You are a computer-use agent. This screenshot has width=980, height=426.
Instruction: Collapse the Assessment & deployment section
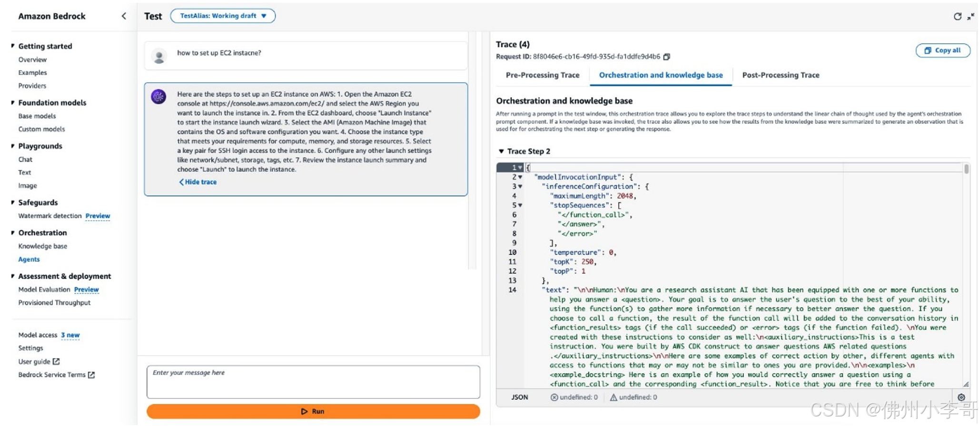point(13,276)
